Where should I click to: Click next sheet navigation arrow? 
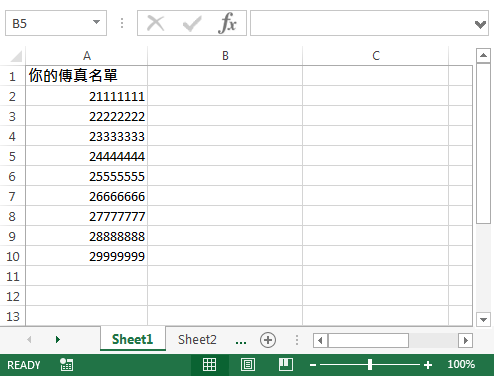pyautogui.click(x=58, y=339)
